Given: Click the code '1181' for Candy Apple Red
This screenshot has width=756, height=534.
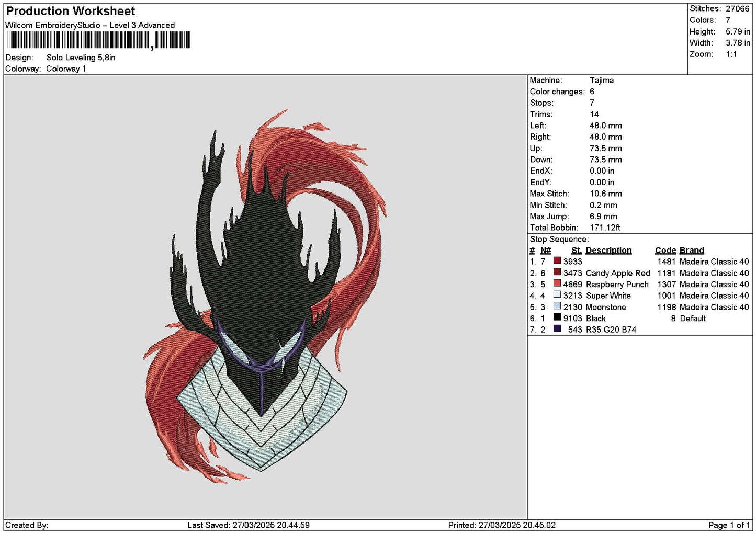Looking at the screenshot, I should (667, 273).
